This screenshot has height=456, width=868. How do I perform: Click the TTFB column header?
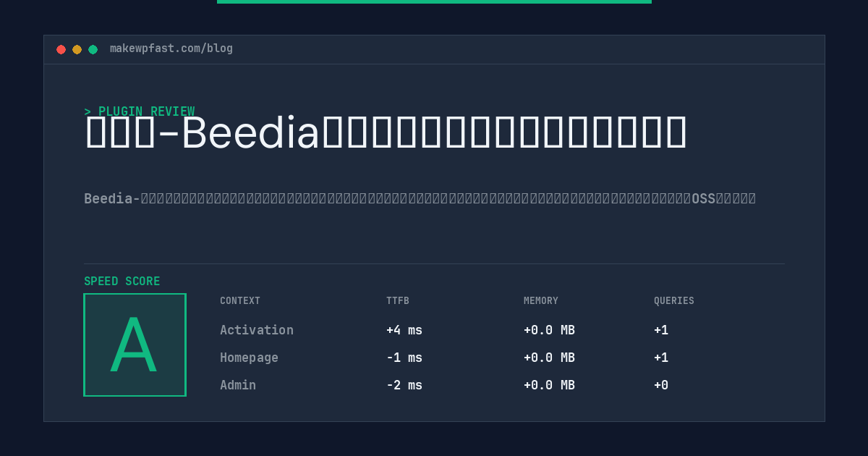click(398, 301)
